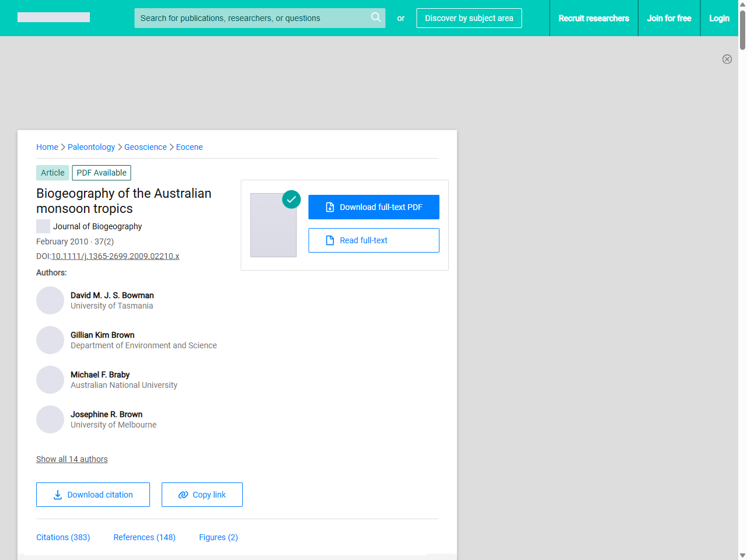
Task: Click the Journal of Biogeography journal icon
Action: coord(43,226)
